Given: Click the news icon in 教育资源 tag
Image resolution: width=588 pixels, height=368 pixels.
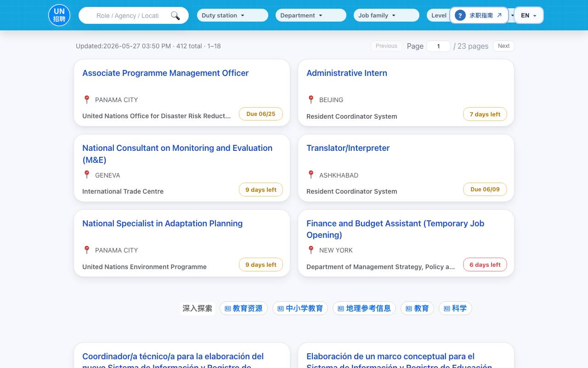Looking at the screenshot, I should pos(228,309).
